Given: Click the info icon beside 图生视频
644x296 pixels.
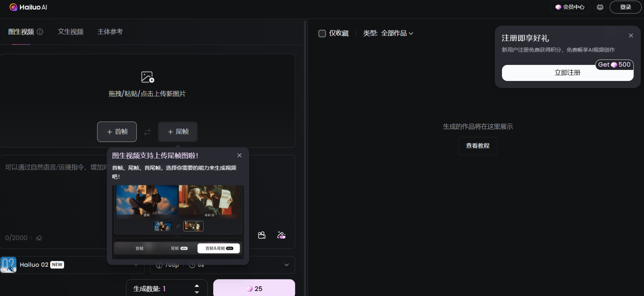Looking at the screenshot, I should pos(40,32).
